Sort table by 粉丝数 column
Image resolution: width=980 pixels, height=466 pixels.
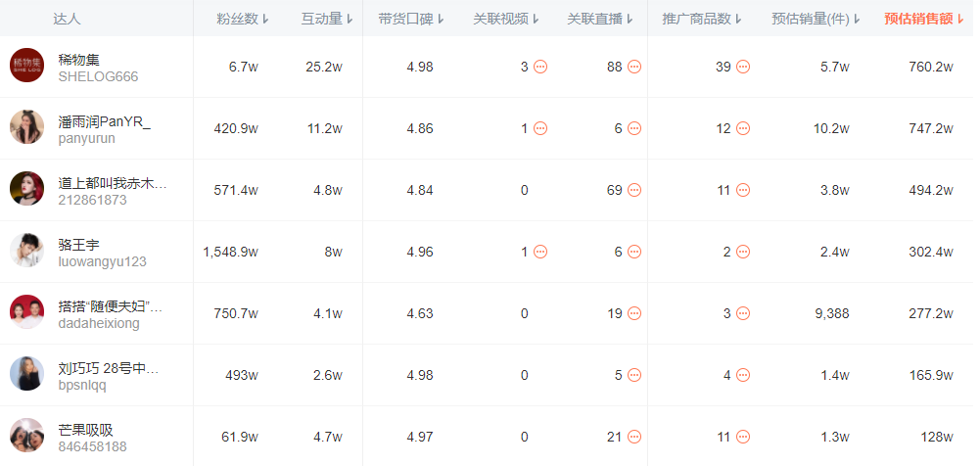[x=243, y=19]
